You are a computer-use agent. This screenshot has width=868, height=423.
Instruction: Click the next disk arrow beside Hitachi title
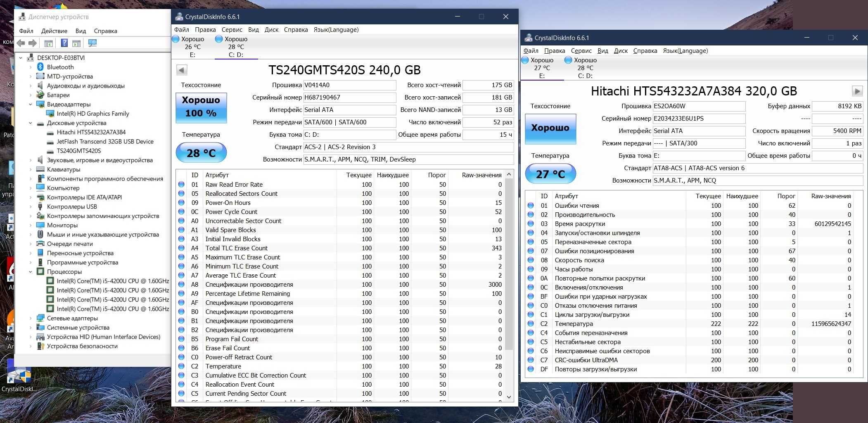[x=857, y=91]
